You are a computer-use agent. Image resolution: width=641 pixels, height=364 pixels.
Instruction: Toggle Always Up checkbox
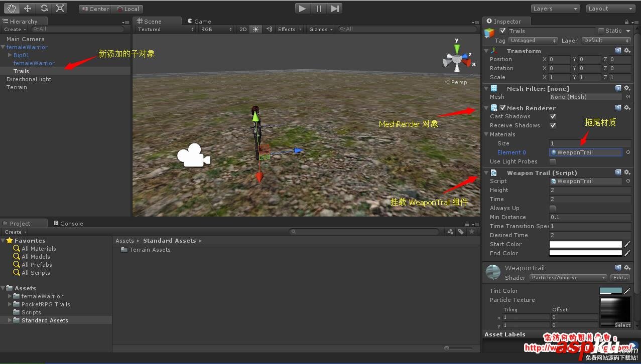[x=553, y=208]
